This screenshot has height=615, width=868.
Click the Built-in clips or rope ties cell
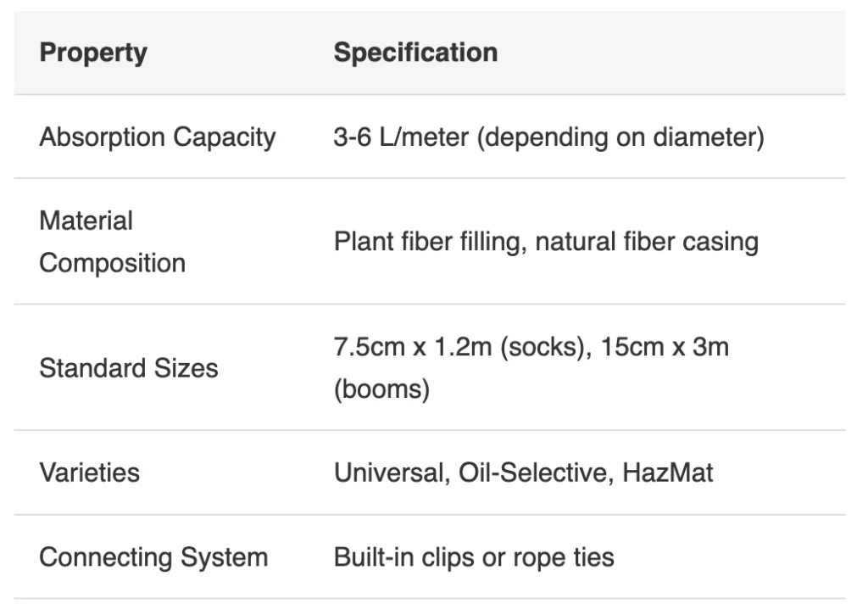[474, 557]
